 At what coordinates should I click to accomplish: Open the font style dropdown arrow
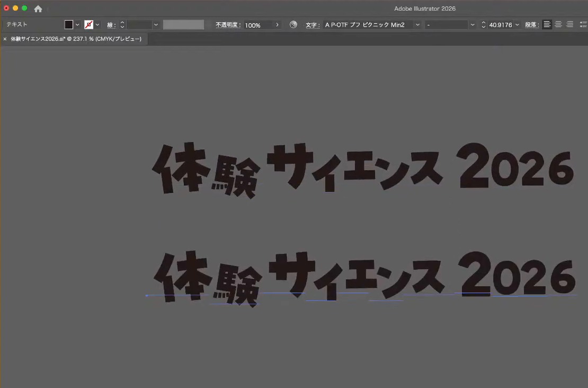click(x=473, y=25)
